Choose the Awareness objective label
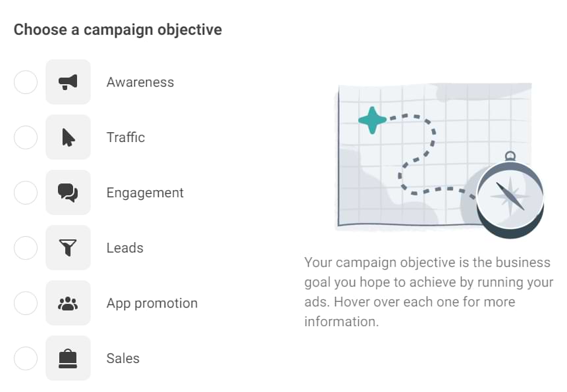The width and height of the screenshot is (567, 392). coord(140,82)
